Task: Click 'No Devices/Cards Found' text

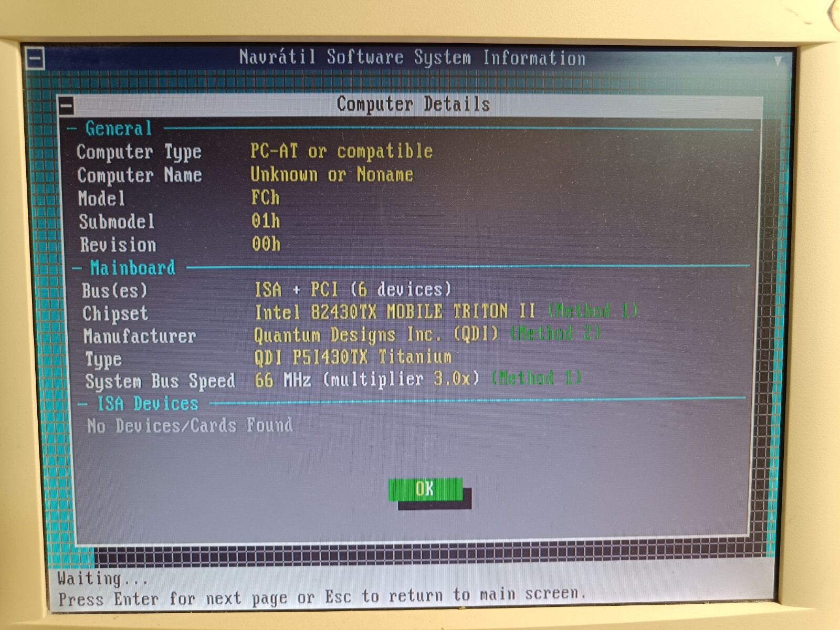Action: (190, 425)
